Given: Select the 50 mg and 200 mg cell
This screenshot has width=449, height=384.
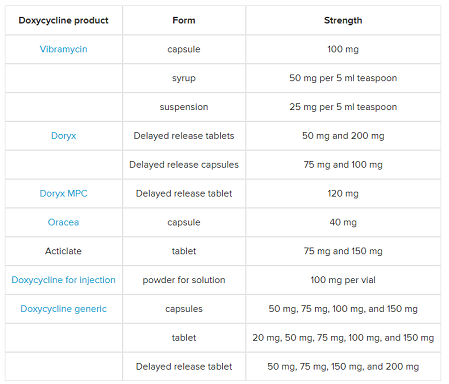Looking at the screenshot, I should click(x=343, y=136).
